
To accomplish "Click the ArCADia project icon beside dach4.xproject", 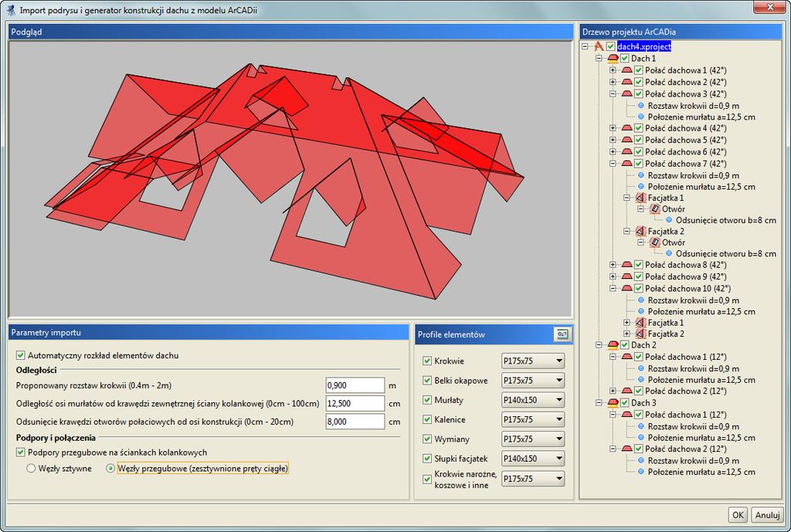I will click(x=599, y=46).
